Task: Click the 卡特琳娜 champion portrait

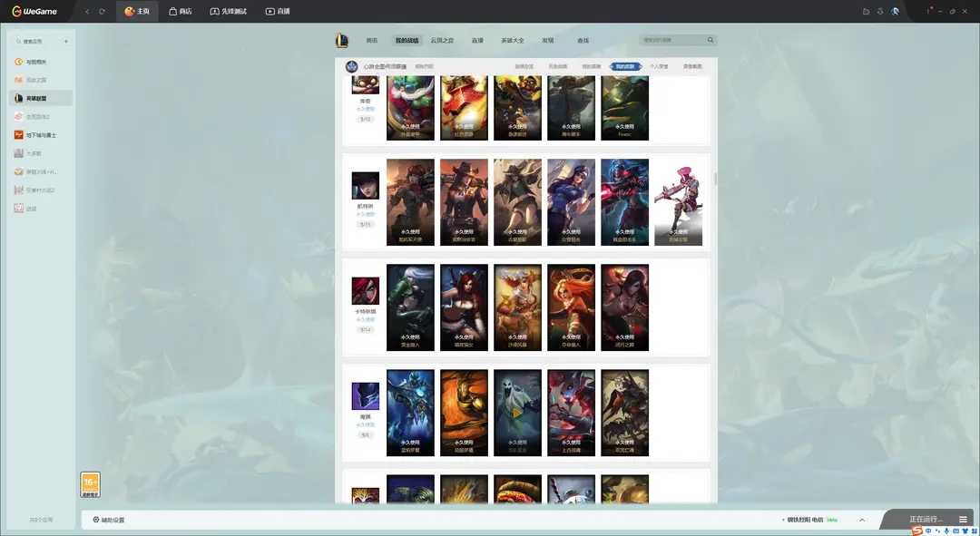Action: click(366, 291)
